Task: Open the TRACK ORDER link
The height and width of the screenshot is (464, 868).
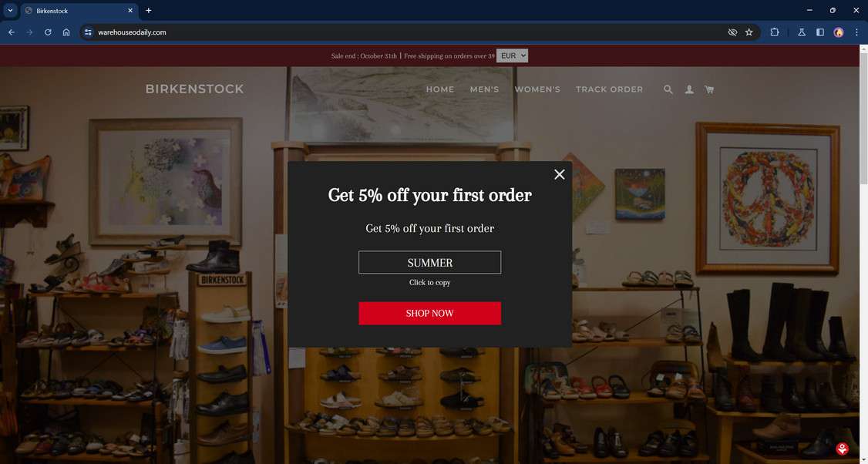Action: click(609, 89)
